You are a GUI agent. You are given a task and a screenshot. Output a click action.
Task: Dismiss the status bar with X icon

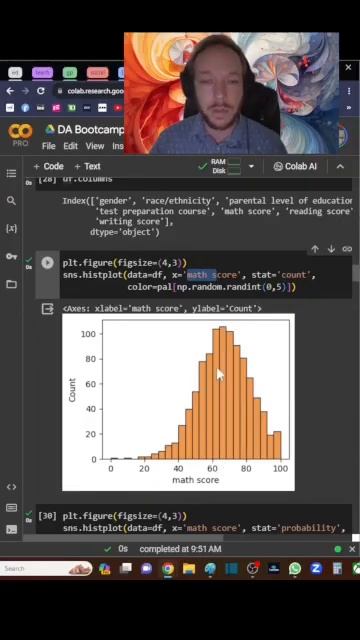[352, 549]
